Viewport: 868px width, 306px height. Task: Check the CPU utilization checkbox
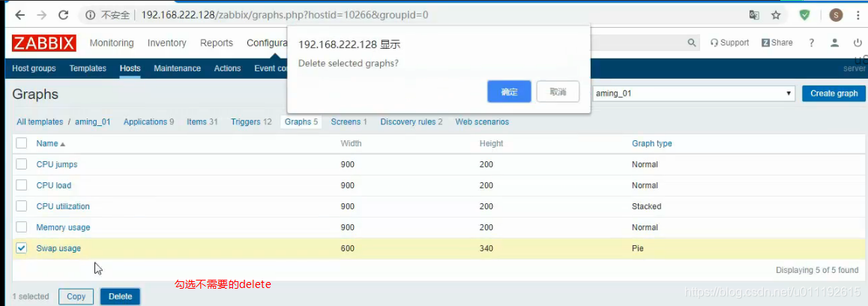[x=21, y=206]
